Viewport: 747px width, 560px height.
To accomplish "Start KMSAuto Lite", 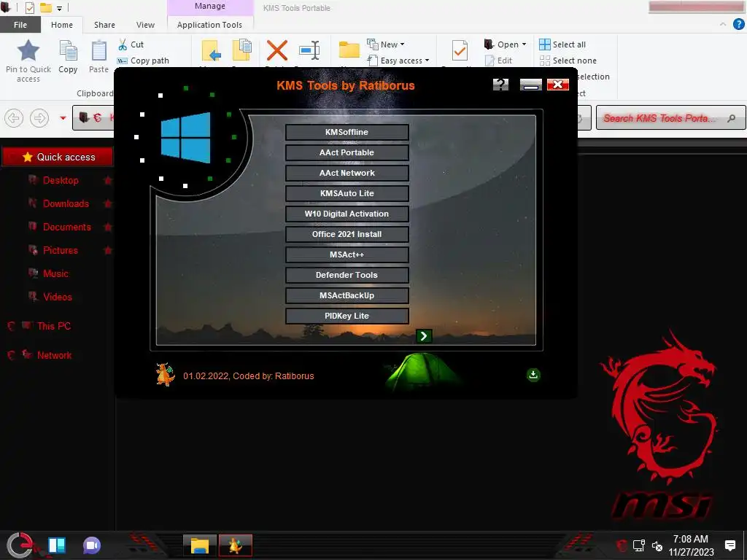I will pyautogui.click(x=347, y=194).
